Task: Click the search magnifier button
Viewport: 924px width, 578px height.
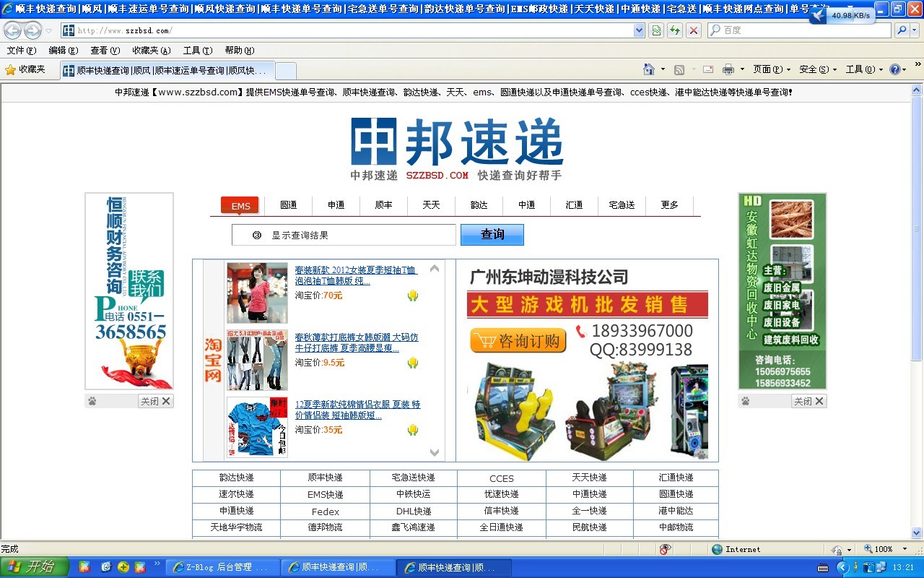Action: point(902,30)
